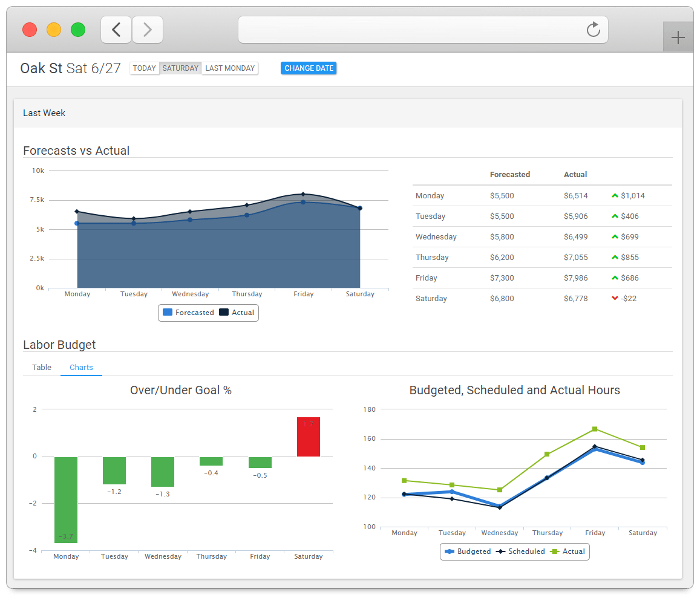Image resolution: width=700 pixels, height=595 pixels.
Task: Select the LAST MONDAY date option
Action: [229, 68]
